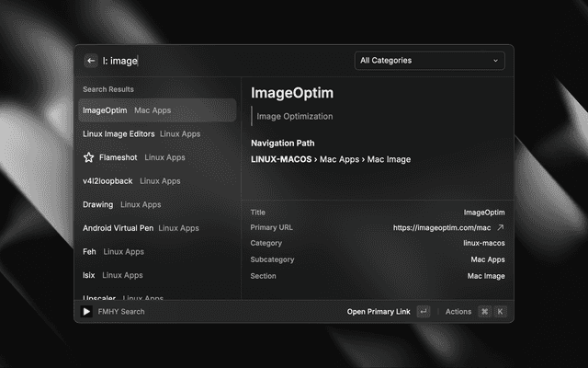Select the Isix result
Image resolution: width=588 pixels, height=368 pixels.
157,275
